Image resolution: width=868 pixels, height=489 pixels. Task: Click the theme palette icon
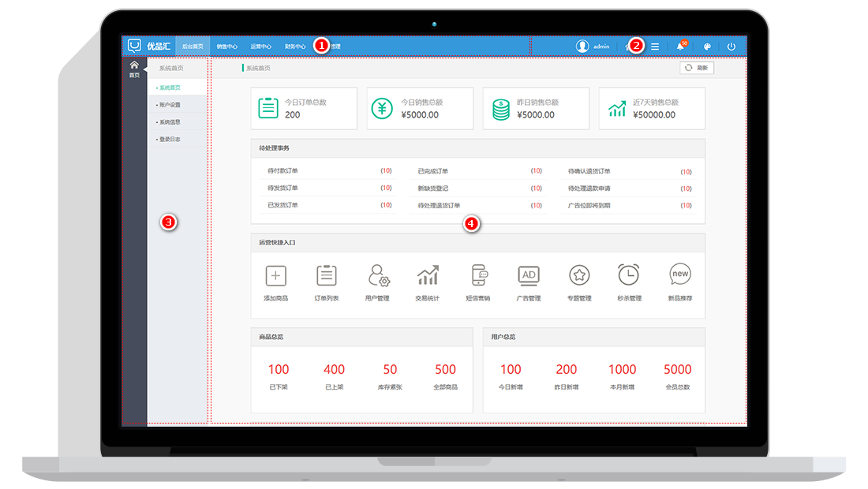click(x=707, y=47)
